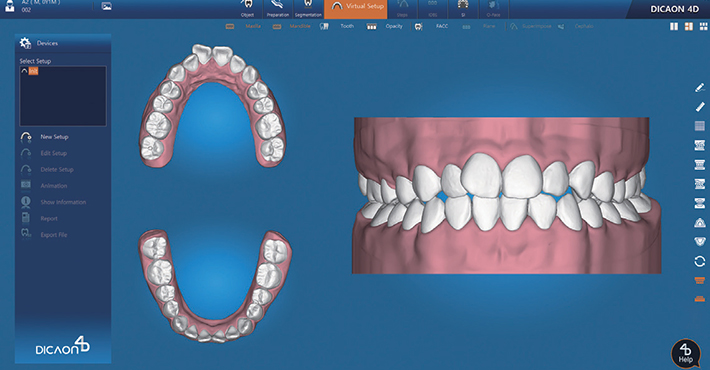Switch to the two-pane layout icon
The height and width of the screenshot is (370, 710).
click(674, 27)
